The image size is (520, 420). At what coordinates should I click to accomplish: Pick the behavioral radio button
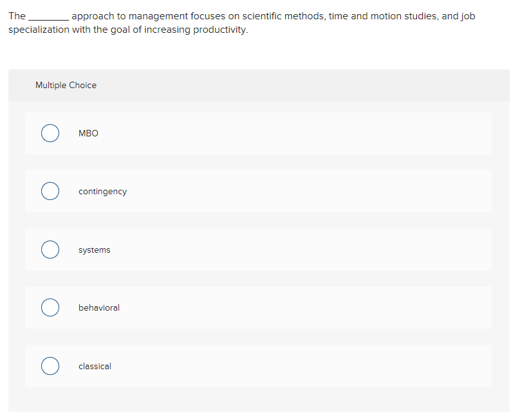point(50,307)
